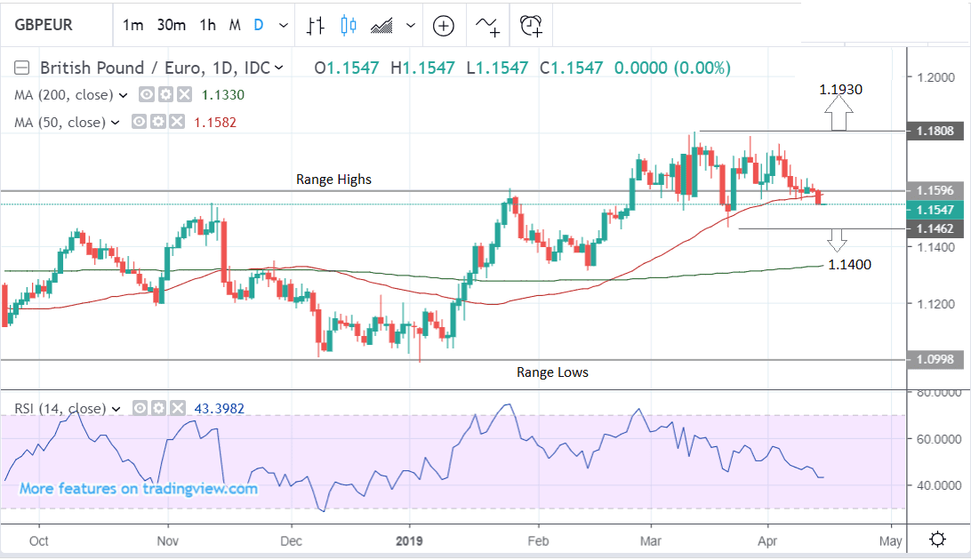Click the 1.1596 price level label
971x560 pixels.
click(935, 190)
